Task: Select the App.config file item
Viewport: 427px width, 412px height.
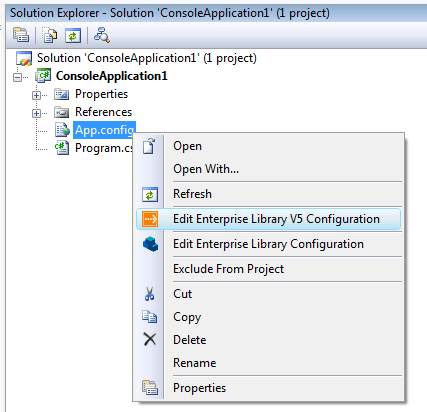Action: (104, 130)
